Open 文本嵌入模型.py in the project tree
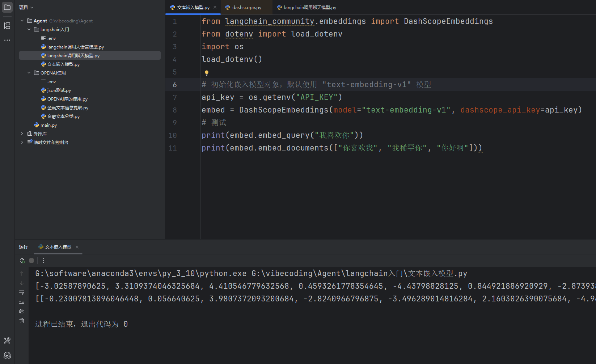 click(63, 64)
